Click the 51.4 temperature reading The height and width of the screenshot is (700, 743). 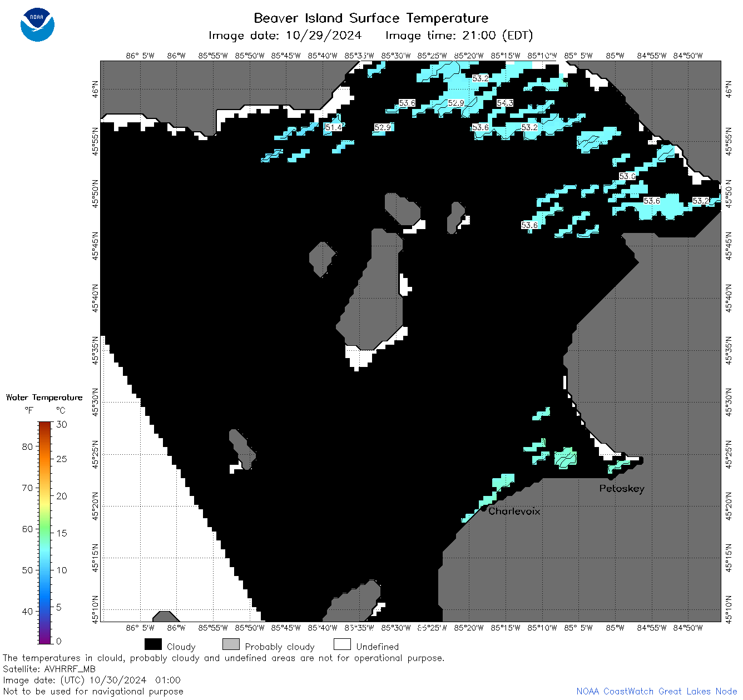pos(334,127)
